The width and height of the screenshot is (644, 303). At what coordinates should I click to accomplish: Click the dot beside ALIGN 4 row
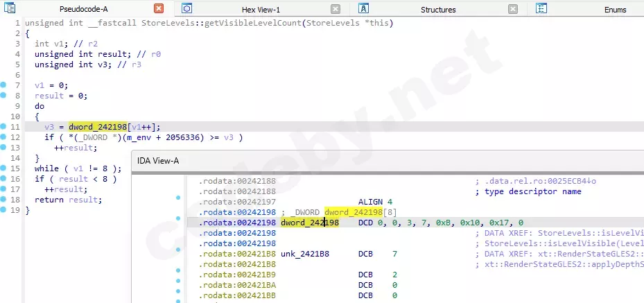tap(178, 198)
